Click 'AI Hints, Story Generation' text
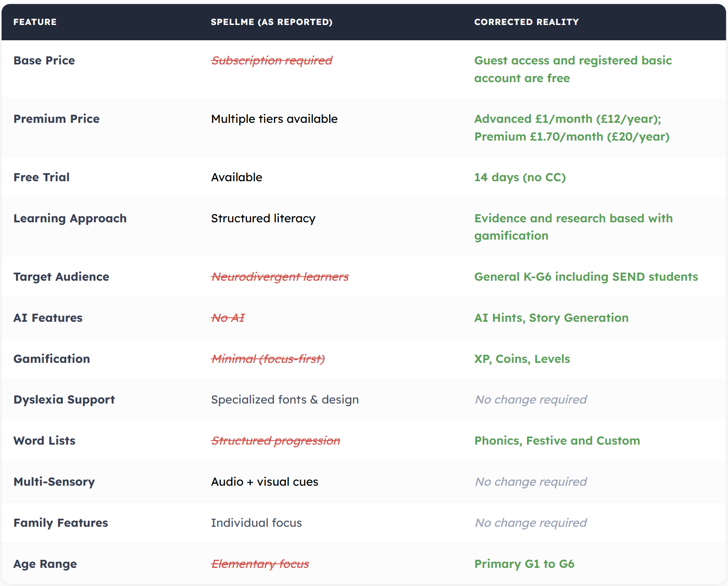 click(551, 318)
